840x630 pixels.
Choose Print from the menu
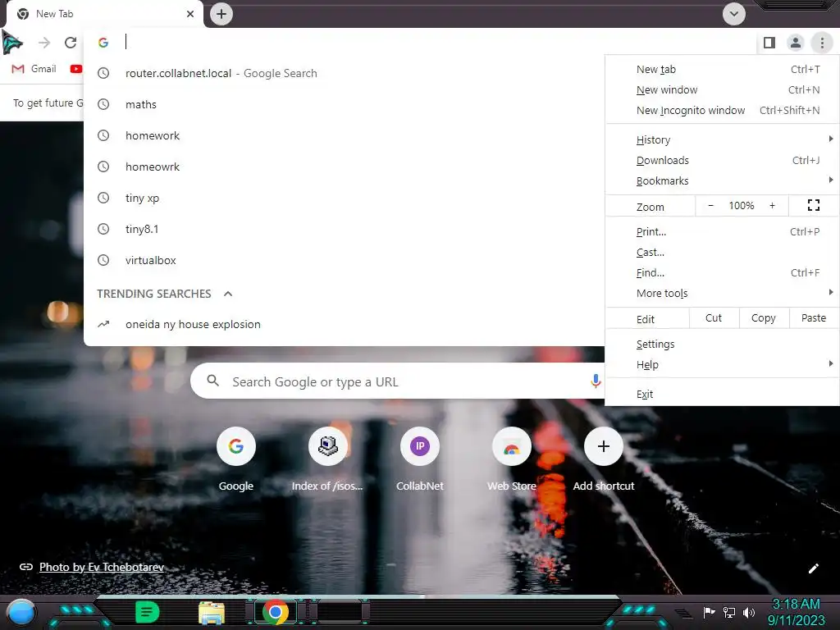pos(723,232)
